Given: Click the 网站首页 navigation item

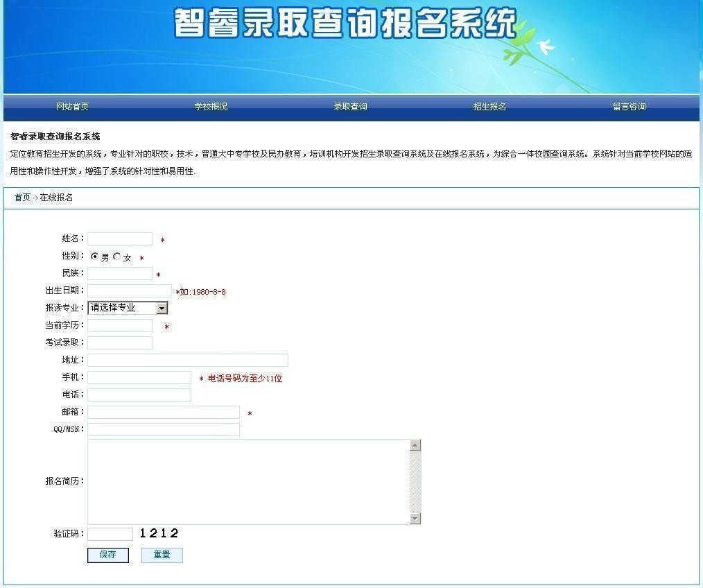Looking at the screenshot, I should click(x=72, y=107).
